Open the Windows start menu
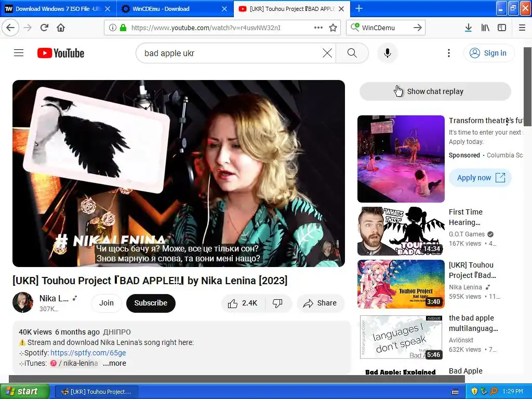Image resolution: width=532 pixels, height=399 pixels. point(24,391)
